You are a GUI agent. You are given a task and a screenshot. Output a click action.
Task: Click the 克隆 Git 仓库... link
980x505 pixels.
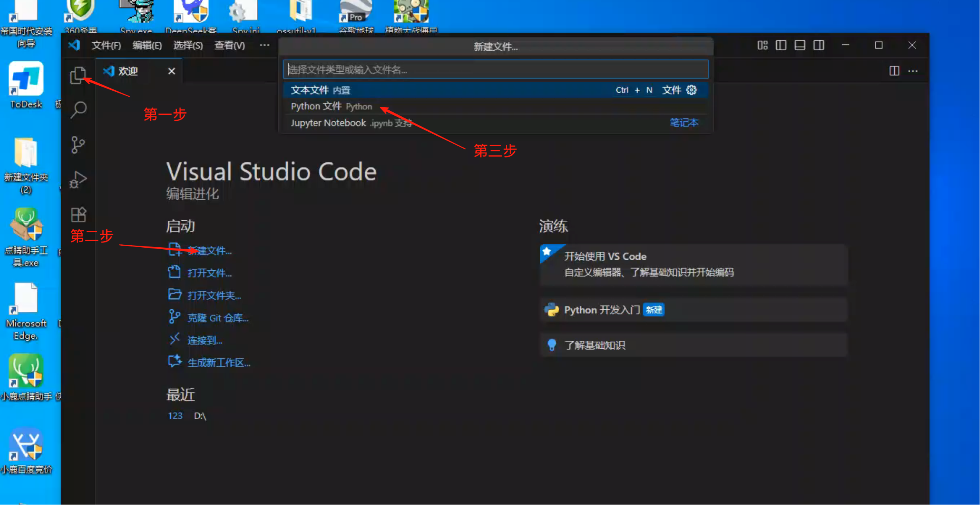[x=218, y=318]
